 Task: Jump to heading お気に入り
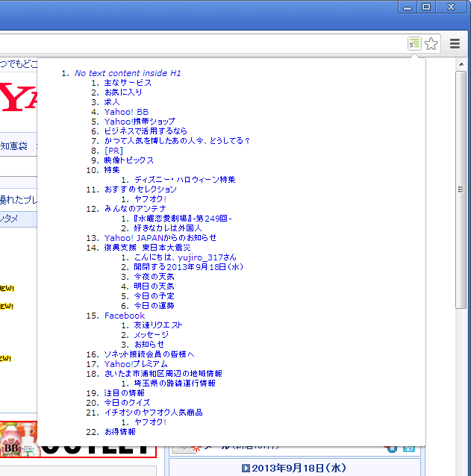click(123, 93)
